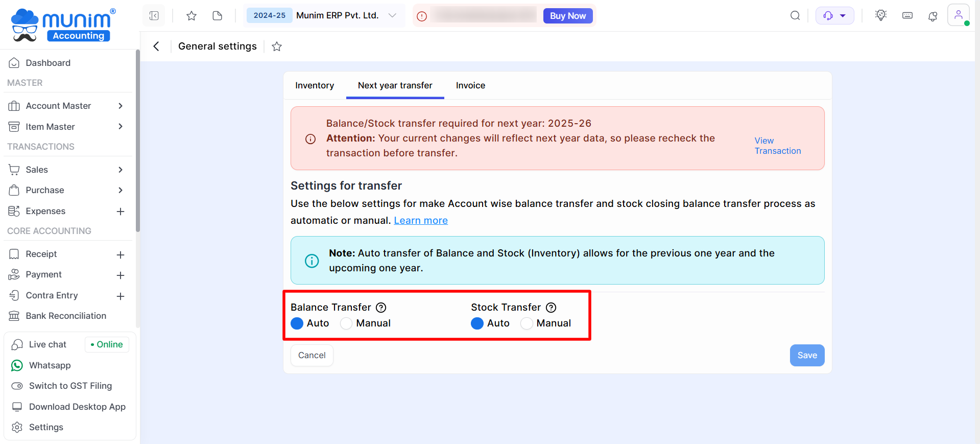Switch to the Invoice tab
980x444 pixels.
click(470, 85)
